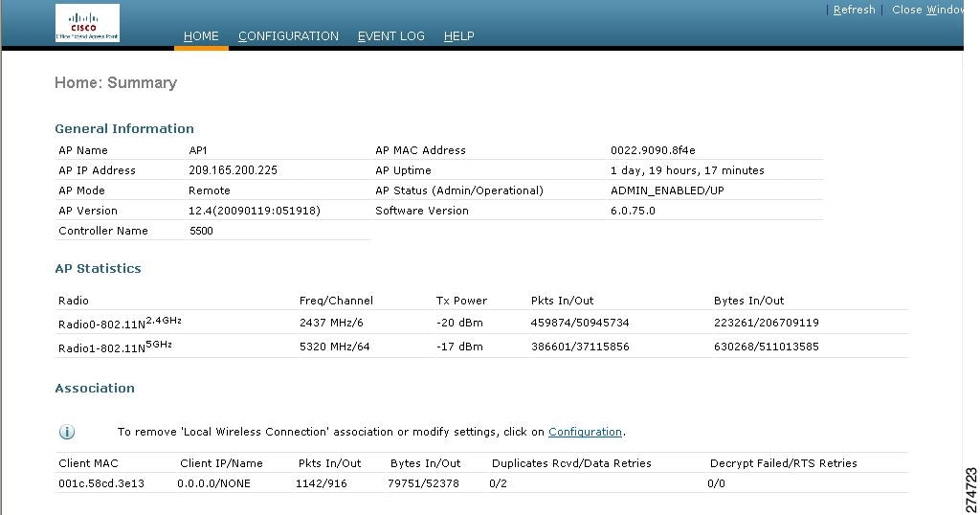
Task: Open the HOME tab
Action: click(x=201, y=36)
